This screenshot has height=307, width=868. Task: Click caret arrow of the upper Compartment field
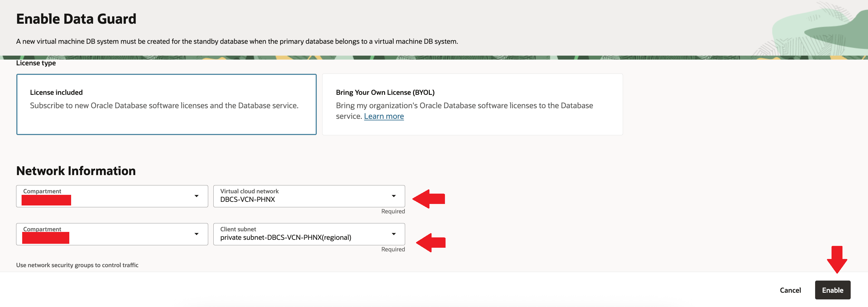click(x=196, y=196)
